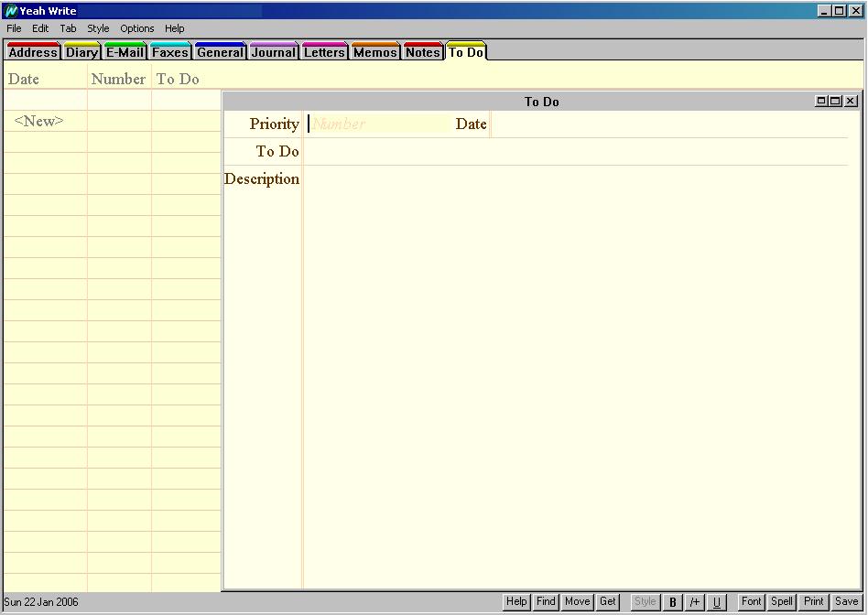Open the Journal tab

(274, 52)
